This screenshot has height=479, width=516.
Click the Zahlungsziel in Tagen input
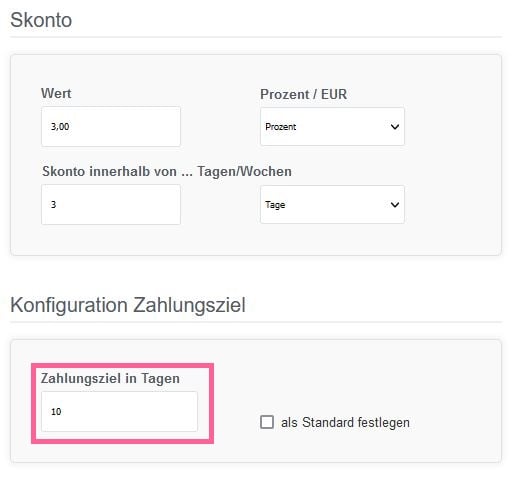click(119, 411)
